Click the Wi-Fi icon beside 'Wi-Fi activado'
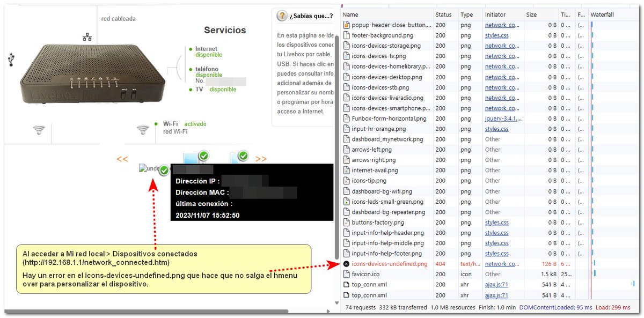644x318 pixels. [x=143, y=129]
